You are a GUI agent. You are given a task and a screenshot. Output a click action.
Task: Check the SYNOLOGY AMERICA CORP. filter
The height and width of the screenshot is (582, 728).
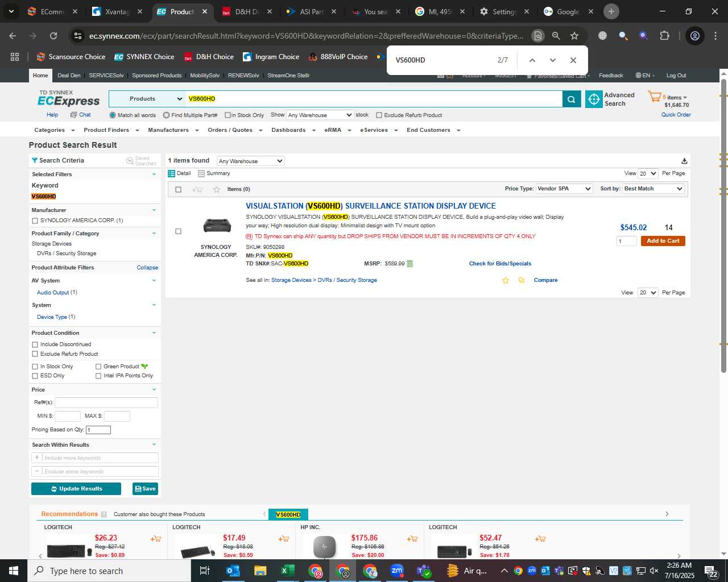pyautogui.click(x=35, y=221)
